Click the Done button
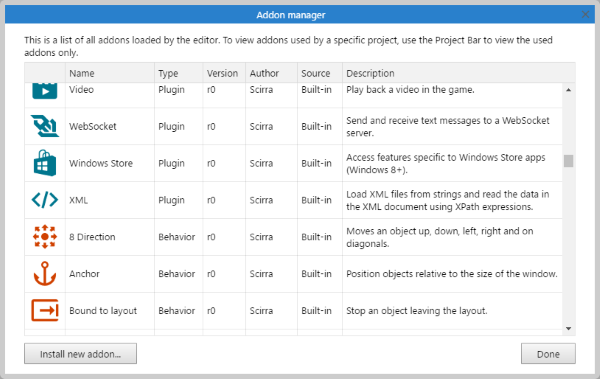600x379 pixels. (x=548, y=354)
